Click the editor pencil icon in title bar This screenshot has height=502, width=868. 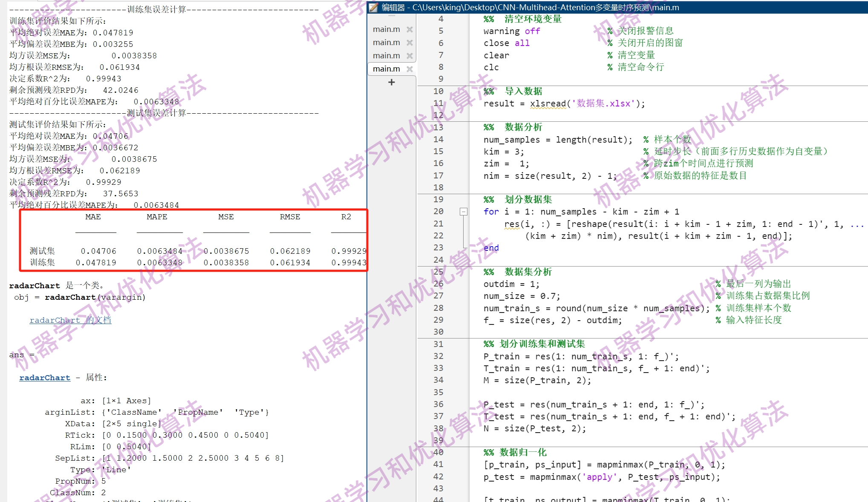pos(374,7)
